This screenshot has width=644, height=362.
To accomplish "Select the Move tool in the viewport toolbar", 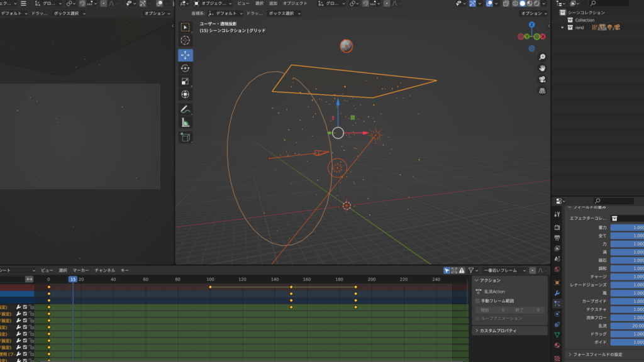I will (186, 55).
